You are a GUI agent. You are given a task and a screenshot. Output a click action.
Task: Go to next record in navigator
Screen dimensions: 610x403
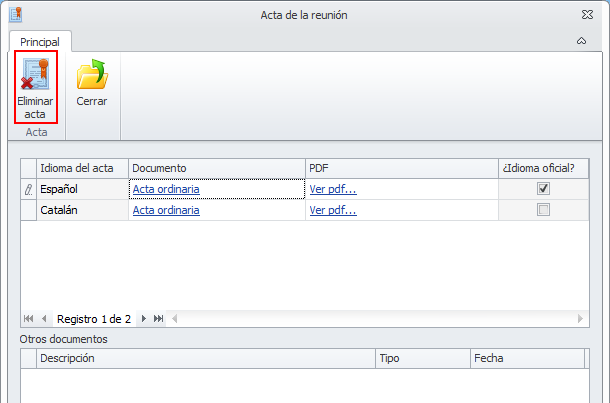point(144,319)
